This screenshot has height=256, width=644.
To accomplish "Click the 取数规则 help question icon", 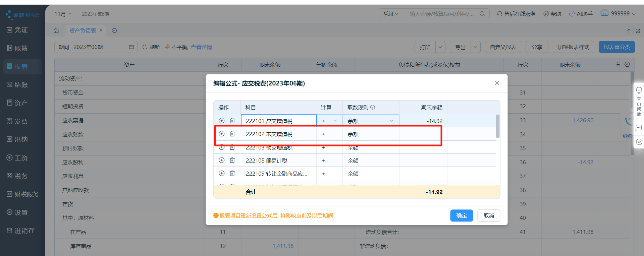I will (x=373, y=107).
